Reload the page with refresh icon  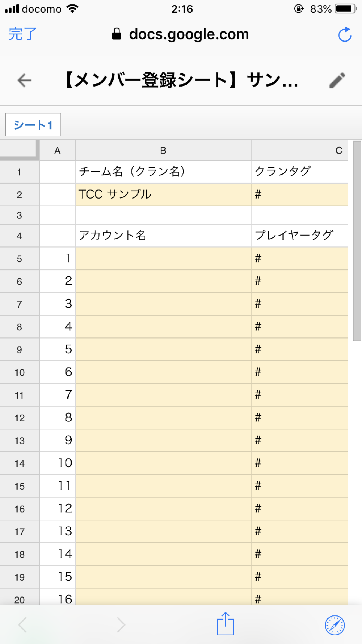[x=345, y=34]
